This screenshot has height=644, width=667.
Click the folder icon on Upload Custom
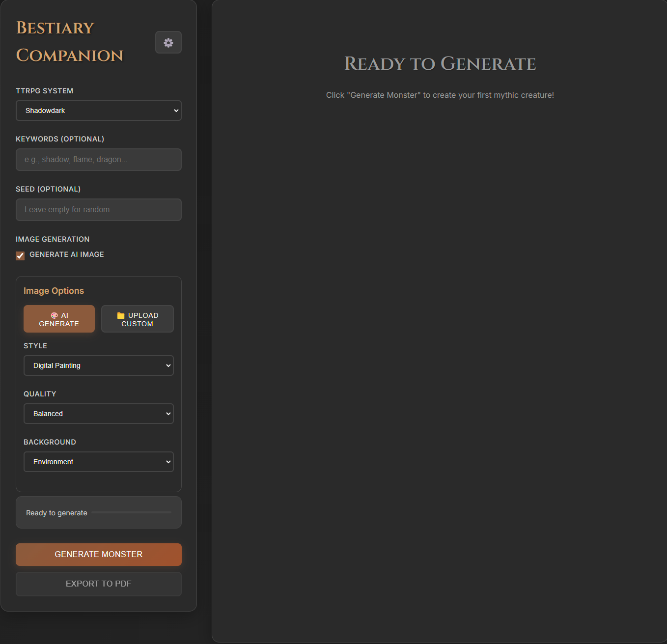point(121,315)
